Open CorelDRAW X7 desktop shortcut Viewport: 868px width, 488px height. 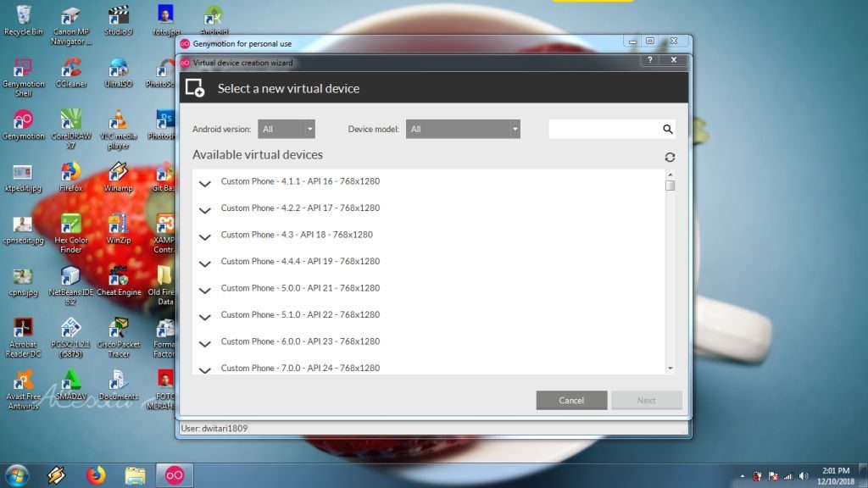tap(71, 130)
